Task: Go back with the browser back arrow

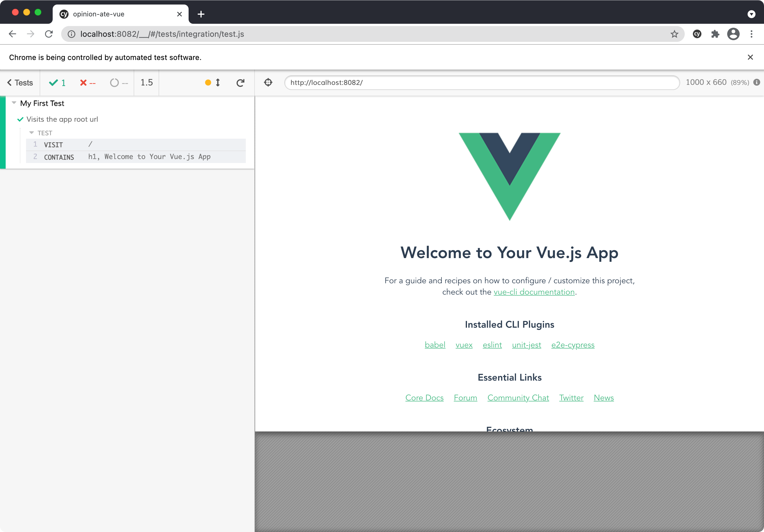Action: 13,34
